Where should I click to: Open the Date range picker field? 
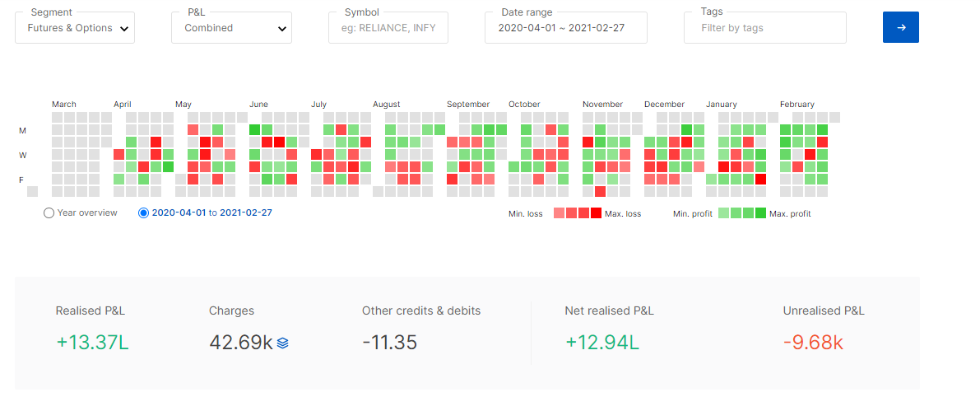[565, 27]
